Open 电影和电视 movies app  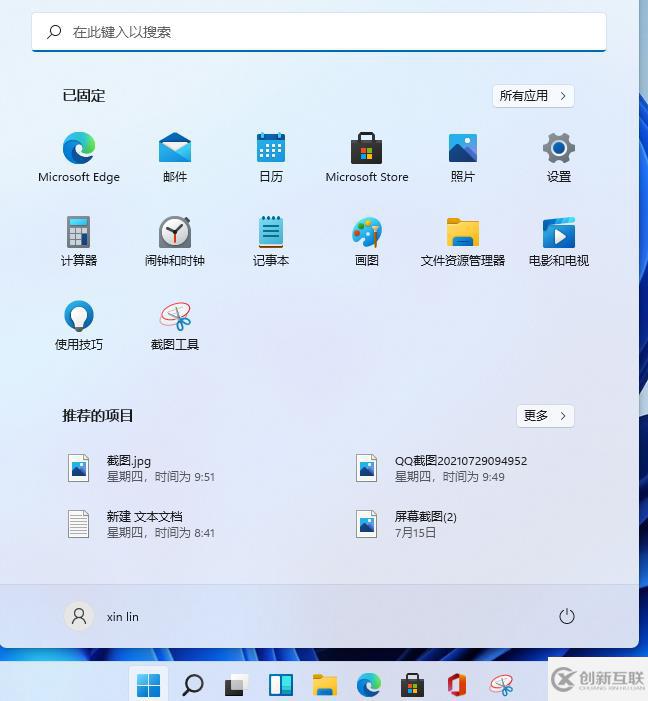pyautogui.click(x=559, y=241)
